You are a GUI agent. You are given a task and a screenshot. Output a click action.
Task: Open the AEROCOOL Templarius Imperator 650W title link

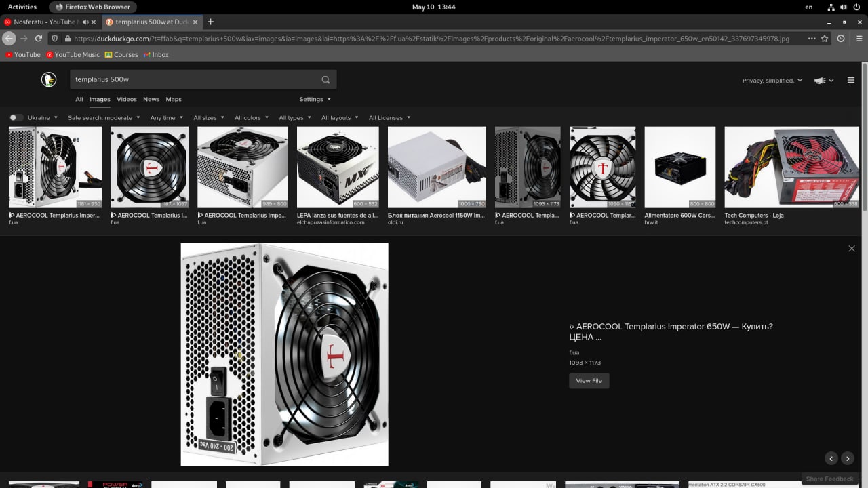(671, 331)
